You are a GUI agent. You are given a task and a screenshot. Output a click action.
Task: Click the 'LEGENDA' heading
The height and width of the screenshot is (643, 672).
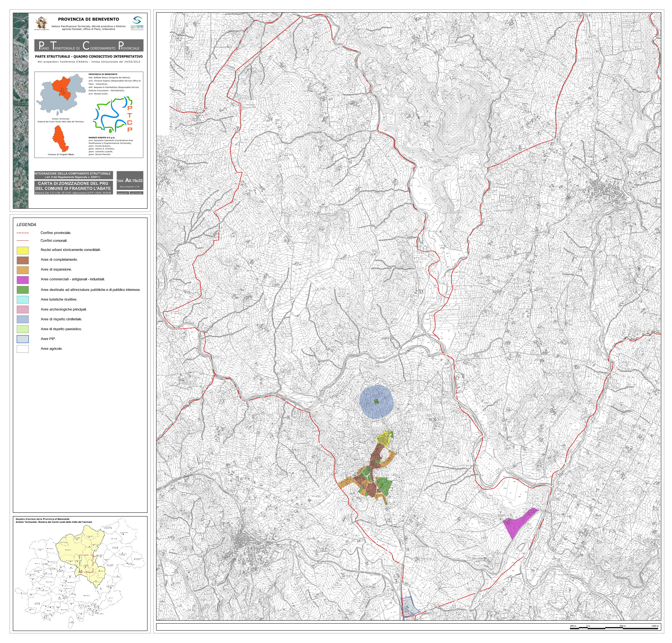(26, 225)
